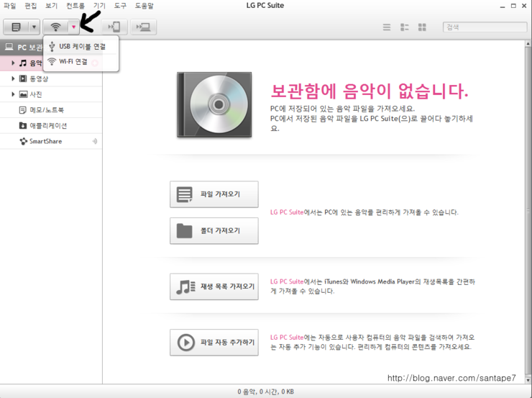The image size is (532, 398).
Task: Click the vertical scrollbar up arrow
Action: coord(528,44)
